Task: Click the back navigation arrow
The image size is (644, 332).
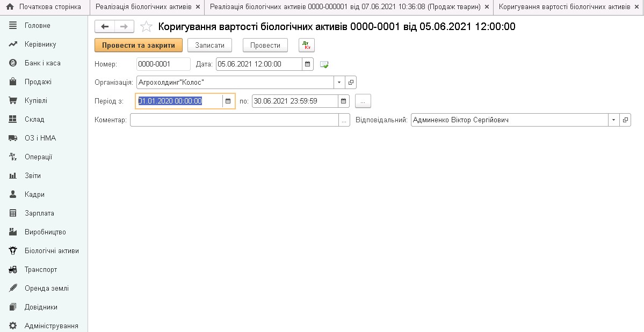Action: 105,27
